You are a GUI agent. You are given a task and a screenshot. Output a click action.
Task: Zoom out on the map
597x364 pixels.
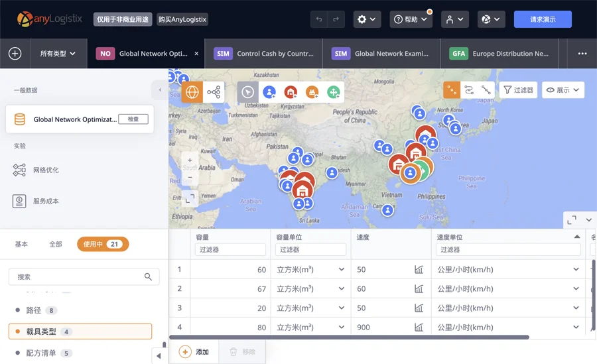pyautogui.click(x=190, y=177)
